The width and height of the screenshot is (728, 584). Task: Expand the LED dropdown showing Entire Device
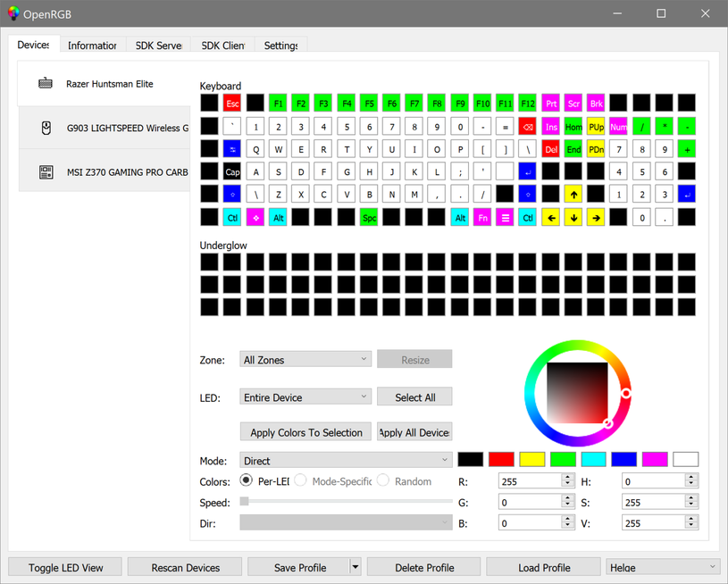[x=305, y=397]
